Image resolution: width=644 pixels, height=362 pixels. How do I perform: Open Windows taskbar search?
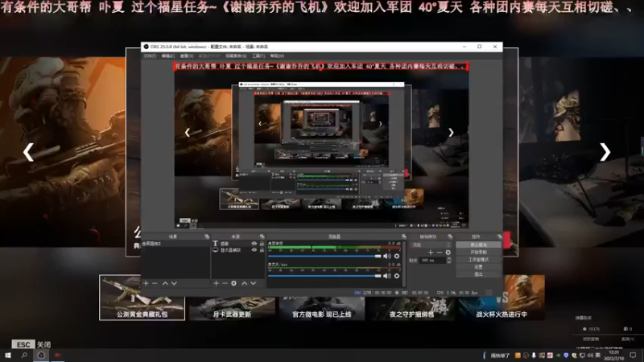click(24, 355)
